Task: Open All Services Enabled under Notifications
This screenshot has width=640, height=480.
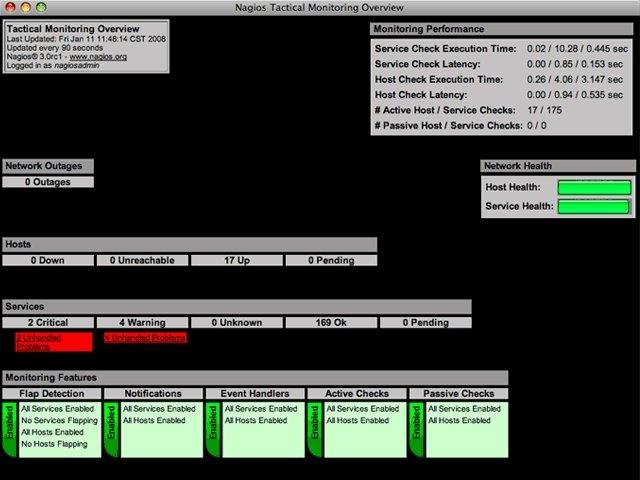Action: (159, 409)
